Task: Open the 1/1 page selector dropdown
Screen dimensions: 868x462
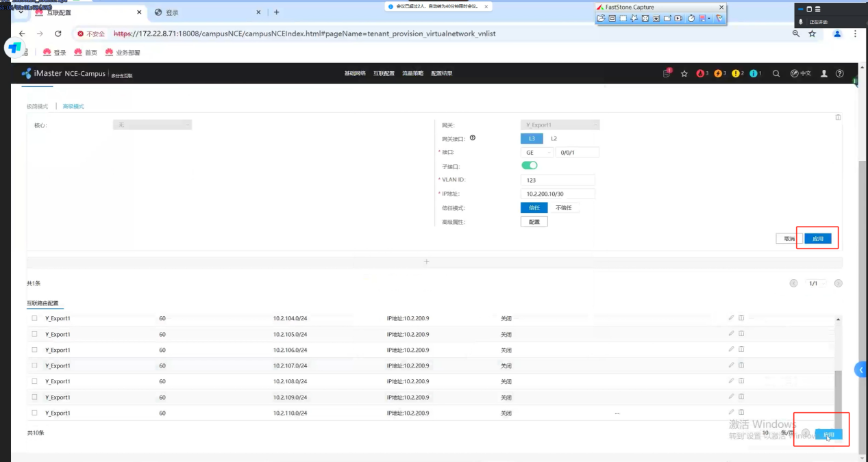Action: click(x=815, y=283)
